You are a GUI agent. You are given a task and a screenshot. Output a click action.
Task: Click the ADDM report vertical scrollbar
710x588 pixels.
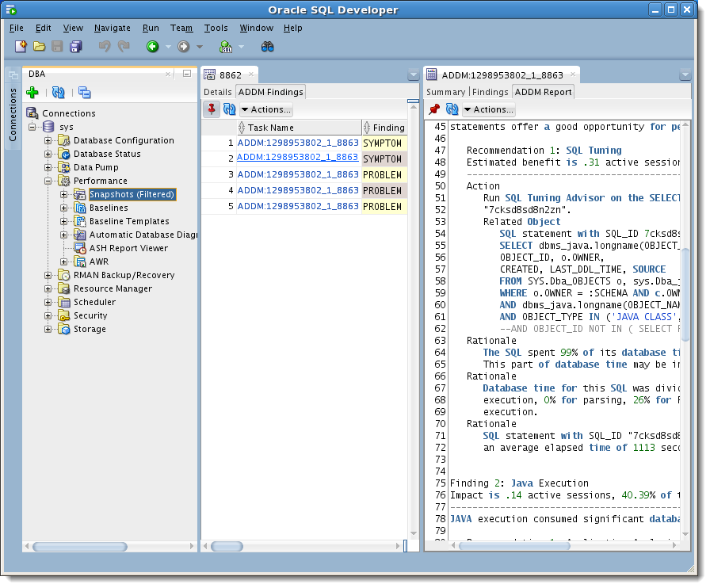(x=685, y=293)
